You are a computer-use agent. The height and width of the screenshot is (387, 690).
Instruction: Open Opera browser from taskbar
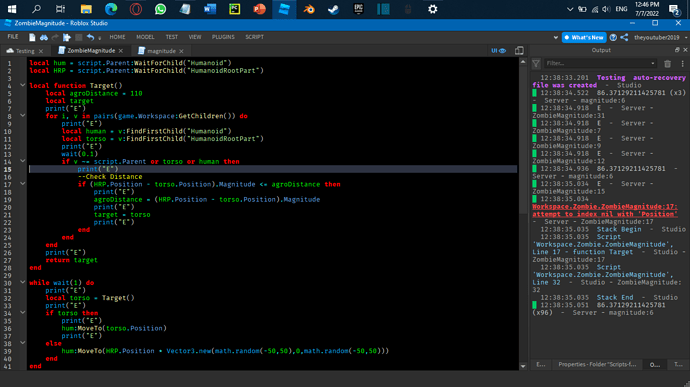coord(136,9)
